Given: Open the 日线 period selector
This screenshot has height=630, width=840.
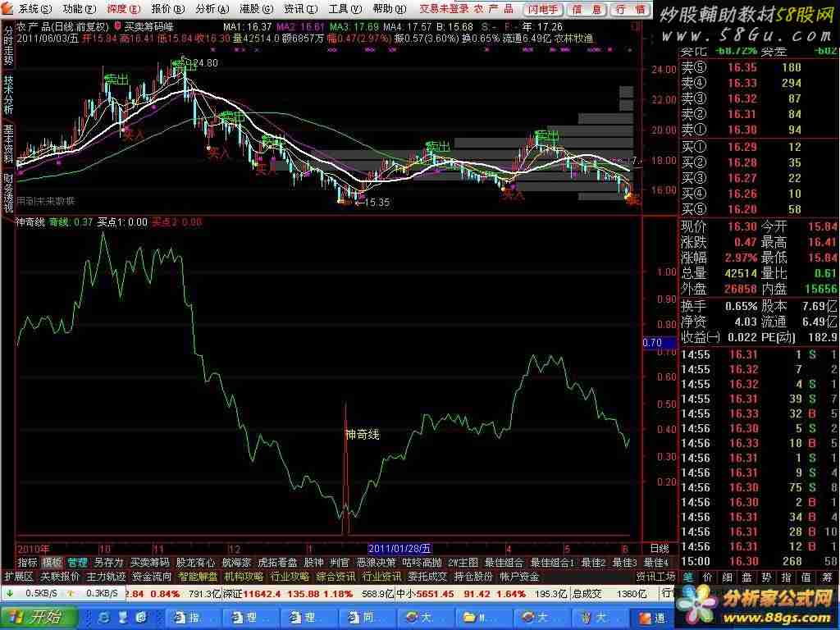Looking at the screenshot, I should 660,548.
